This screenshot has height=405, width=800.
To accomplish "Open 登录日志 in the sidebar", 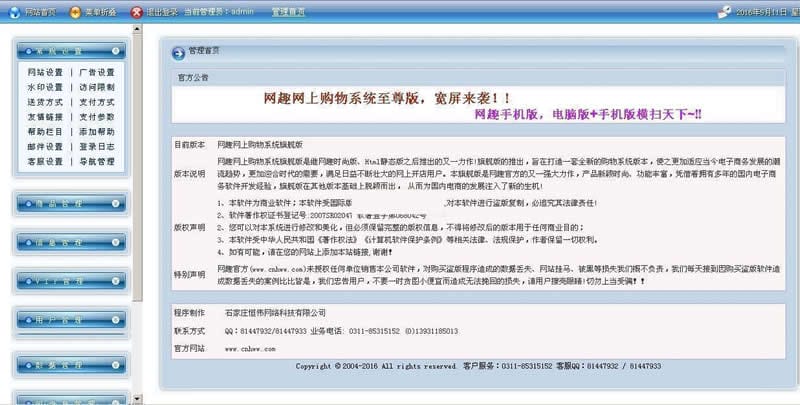I will [97, 146].
